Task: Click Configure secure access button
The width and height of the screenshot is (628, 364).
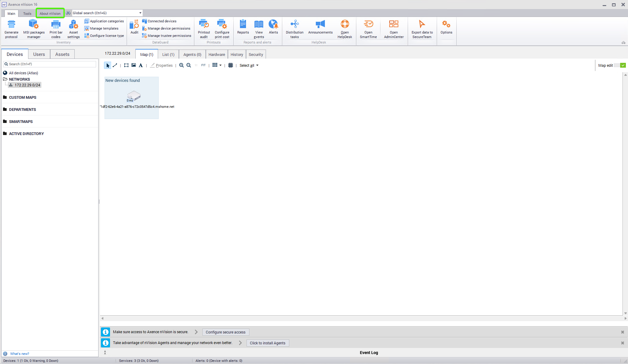Action: [x=225, y=332]
